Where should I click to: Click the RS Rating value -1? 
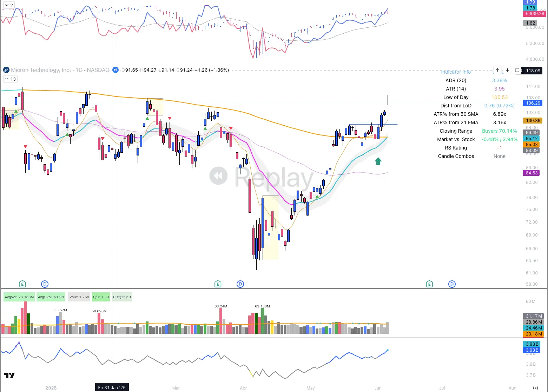click(499, 148)
